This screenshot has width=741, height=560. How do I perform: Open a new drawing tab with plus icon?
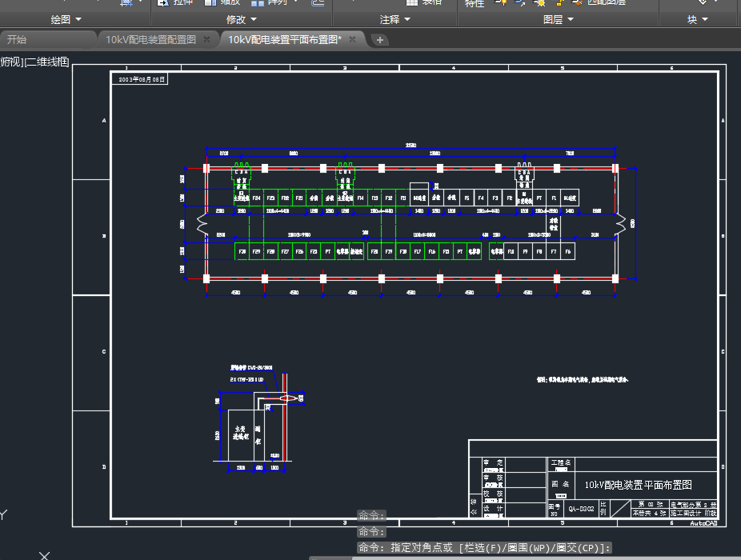[x=380, y=40]
